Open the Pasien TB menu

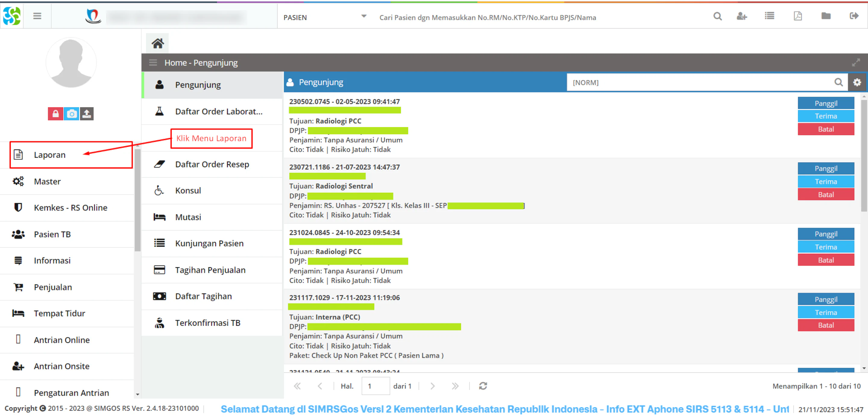tap(67, 234)
